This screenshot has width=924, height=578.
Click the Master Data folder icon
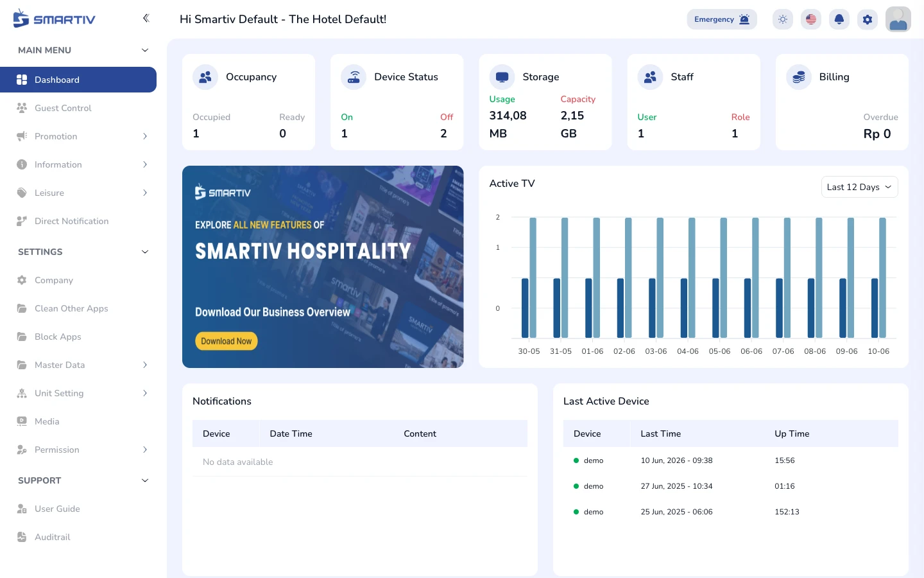click(22, 365)
